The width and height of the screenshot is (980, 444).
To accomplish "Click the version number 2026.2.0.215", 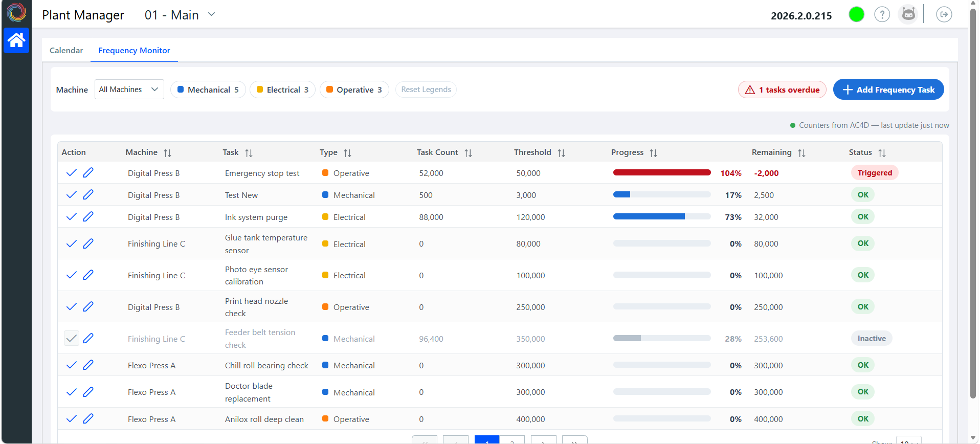I will 801,16.
